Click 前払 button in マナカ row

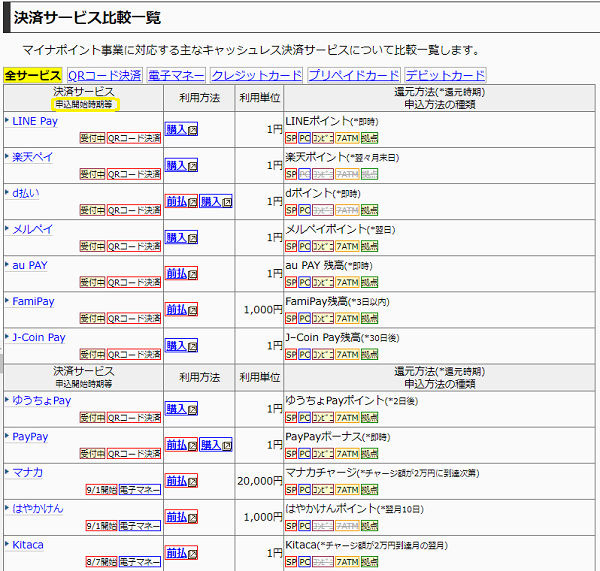(x=181, y=481)
